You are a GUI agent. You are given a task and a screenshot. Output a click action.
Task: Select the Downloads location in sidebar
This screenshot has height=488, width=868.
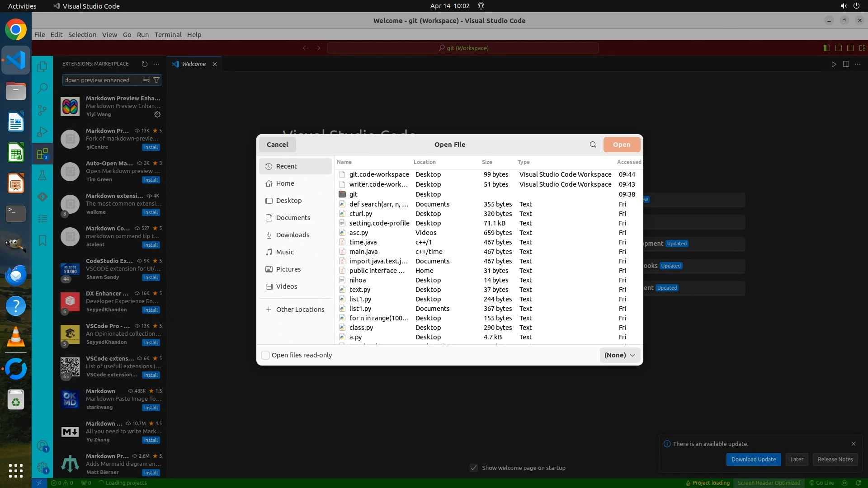pyautogui.click(x=292, y=235)
